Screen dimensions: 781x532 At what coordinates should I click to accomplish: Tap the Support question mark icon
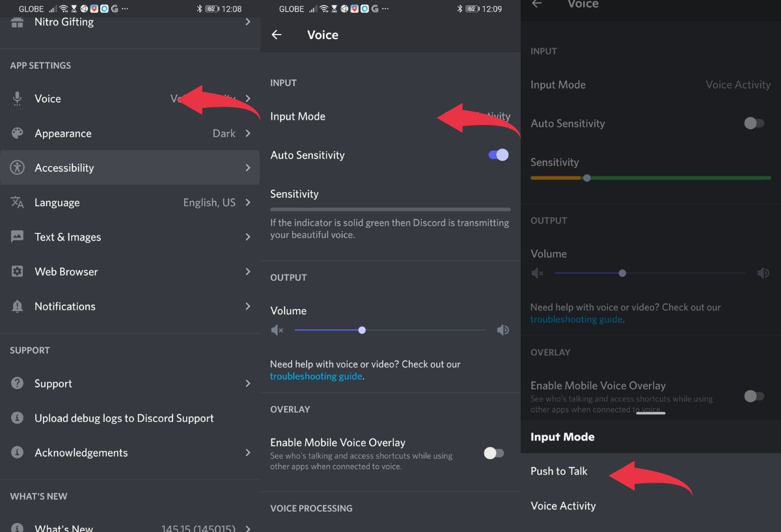pos(18,384)
